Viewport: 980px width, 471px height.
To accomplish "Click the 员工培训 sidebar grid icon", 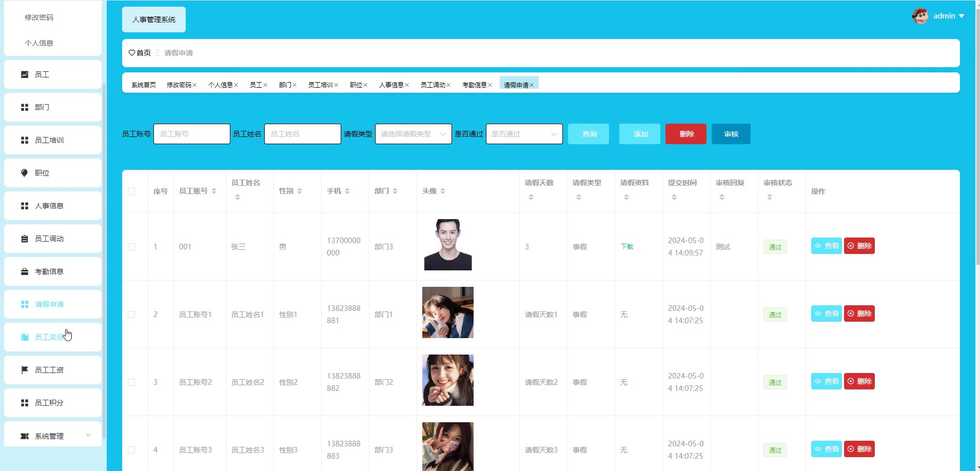I will click(25, 140).
